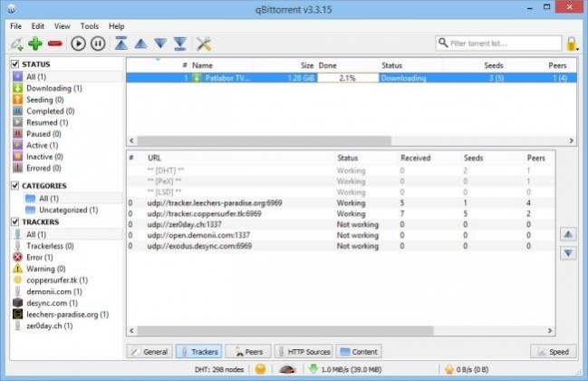Click into the Filter torrent list field
Viewport: 588px width, 381px height.
point(498,44)
